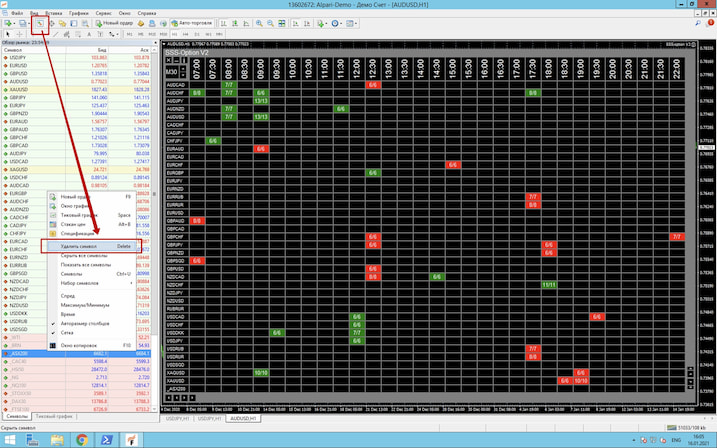
Task: Switch to first USDJPY,H1 chart tab
Action: pyautogui.click(x=179, y=418)
